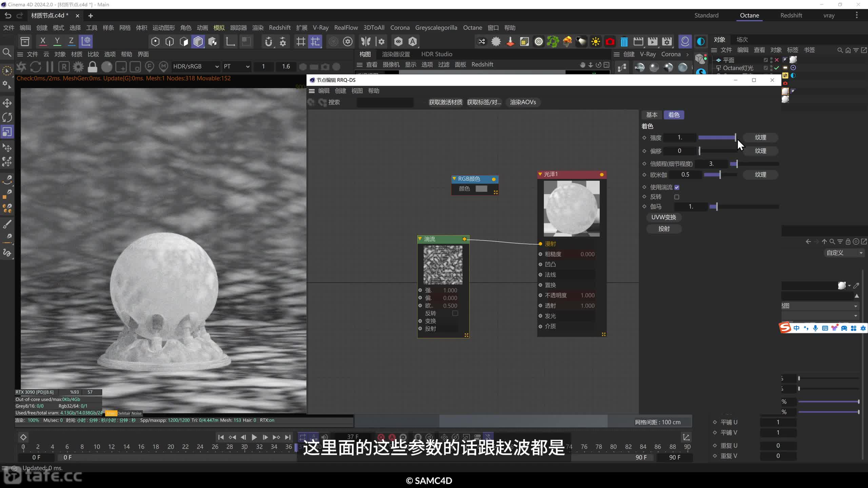Jump to the timeline end
Image resolution: width=868 pixels, height=488 pixels.
pyautogui.click(x=288, y=437)
